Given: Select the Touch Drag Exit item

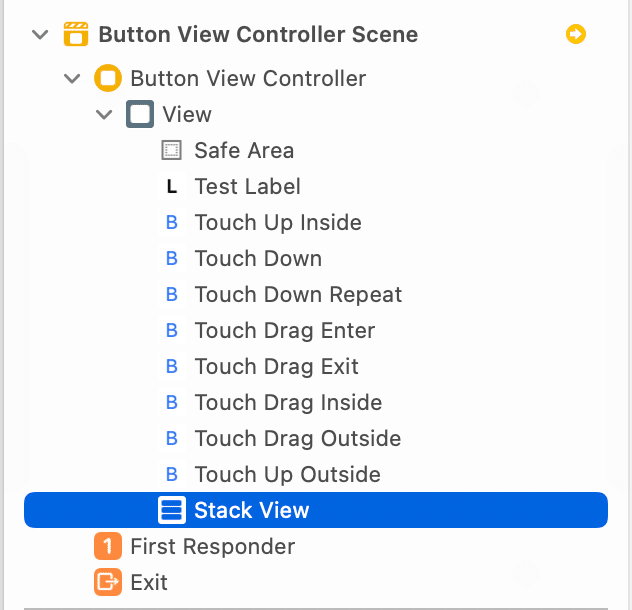Looking at the screenshot, I should tap(276, 366).
